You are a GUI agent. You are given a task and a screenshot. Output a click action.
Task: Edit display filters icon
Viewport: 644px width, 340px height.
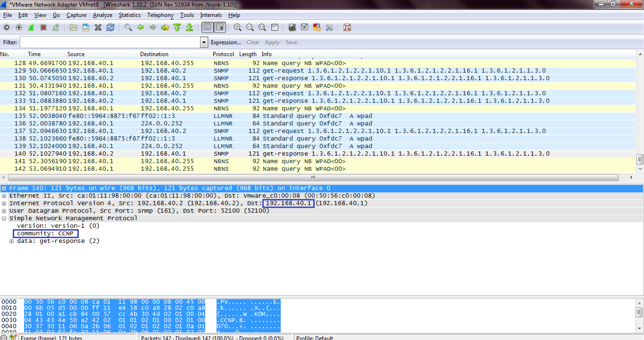(305, 27)
